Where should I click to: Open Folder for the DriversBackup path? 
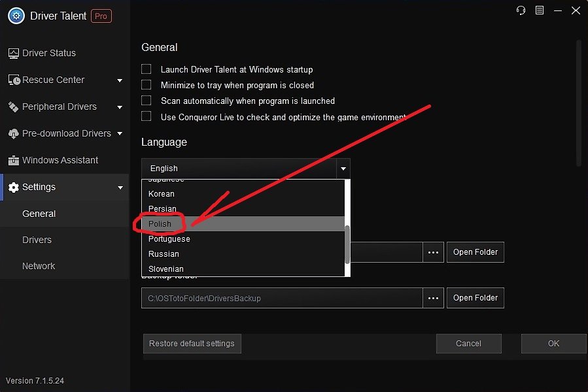pos(476,298)
